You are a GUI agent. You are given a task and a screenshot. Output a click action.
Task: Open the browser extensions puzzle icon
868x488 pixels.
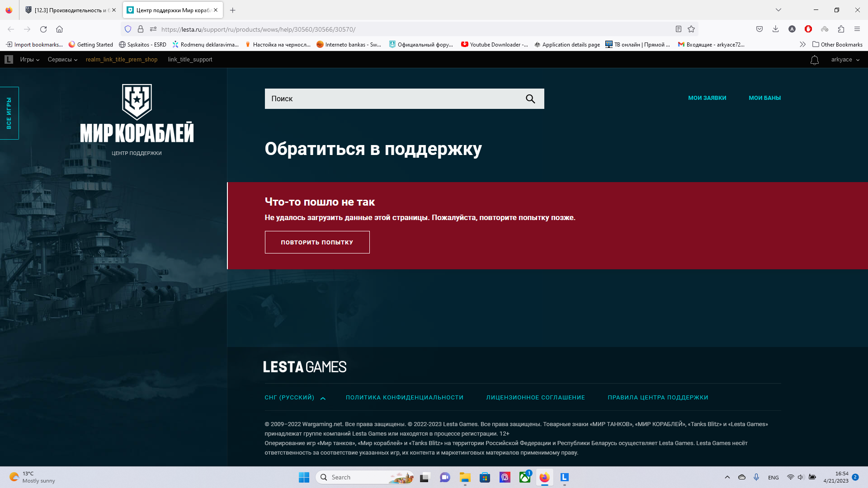coord(841,29)
